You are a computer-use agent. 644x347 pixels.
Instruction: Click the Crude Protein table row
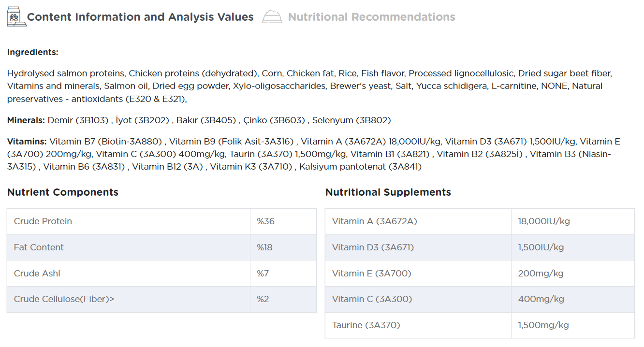pos(161,221)
